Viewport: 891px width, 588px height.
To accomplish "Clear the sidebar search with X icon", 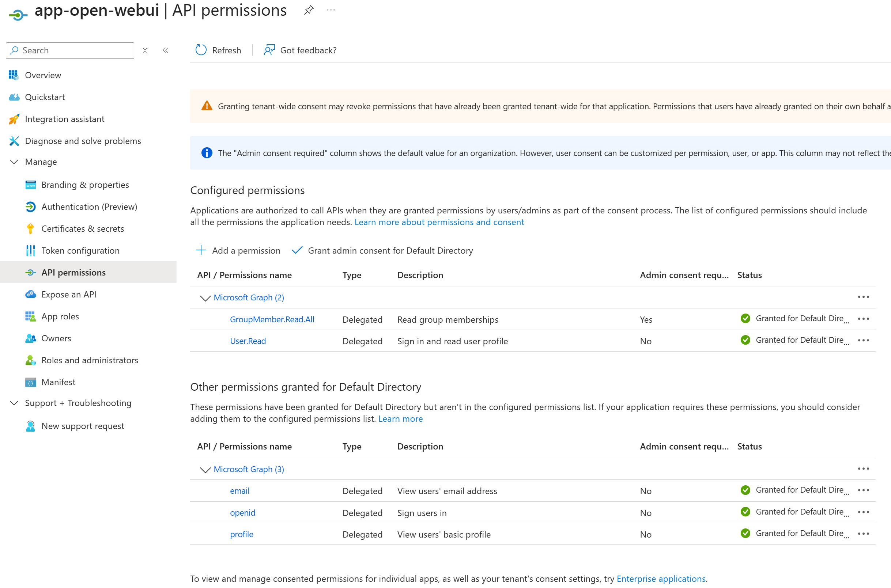I will point(145,51).
